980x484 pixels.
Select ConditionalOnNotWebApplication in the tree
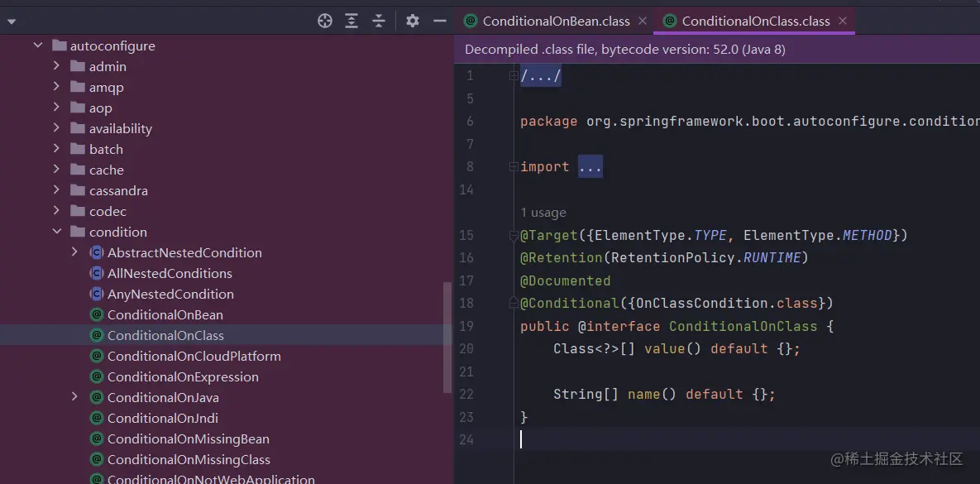pos(211,479)
